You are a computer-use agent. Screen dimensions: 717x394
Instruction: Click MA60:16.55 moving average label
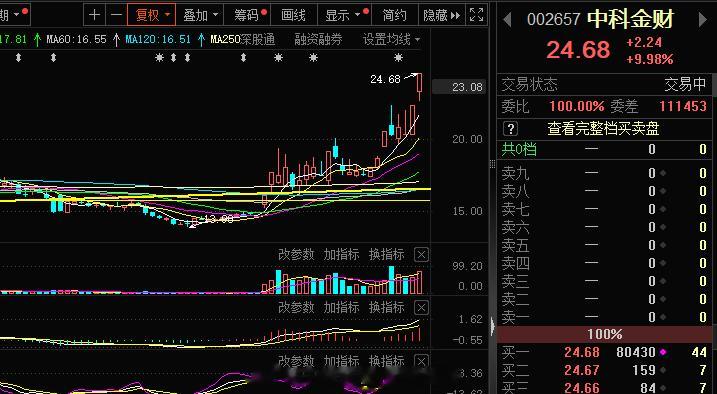76,40
